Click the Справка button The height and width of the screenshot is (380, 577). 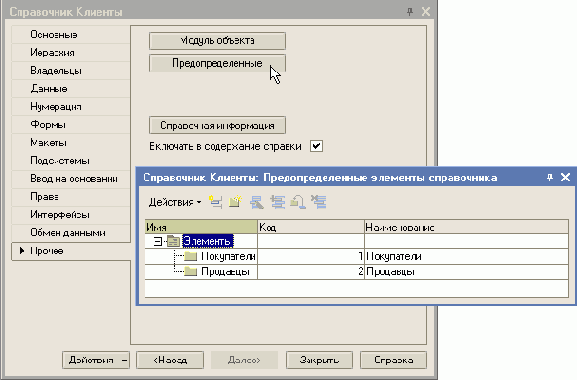(x=393, y=360)
